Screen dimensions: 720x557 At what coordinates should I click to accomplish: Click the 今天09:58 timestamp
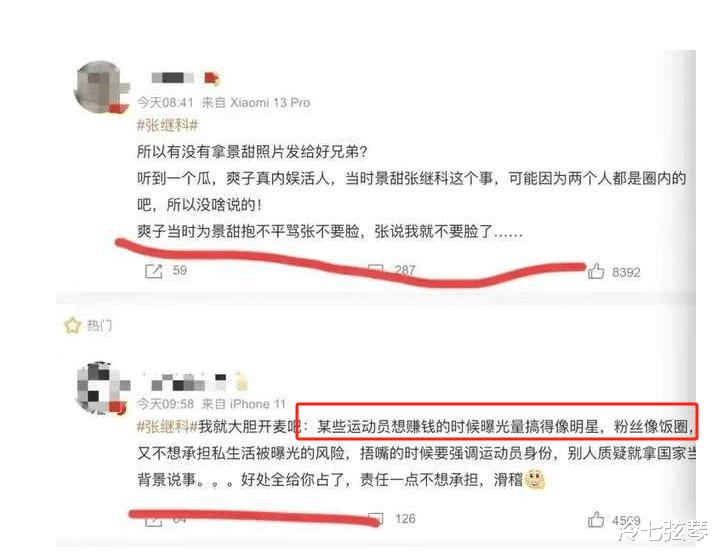pos(165,404)
